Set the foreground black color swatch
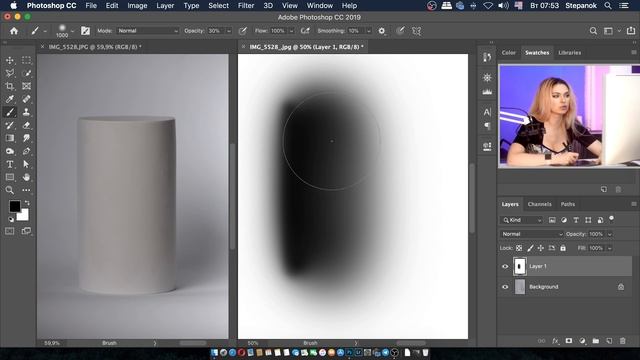640x360 pixels. (x=15, y=207)
